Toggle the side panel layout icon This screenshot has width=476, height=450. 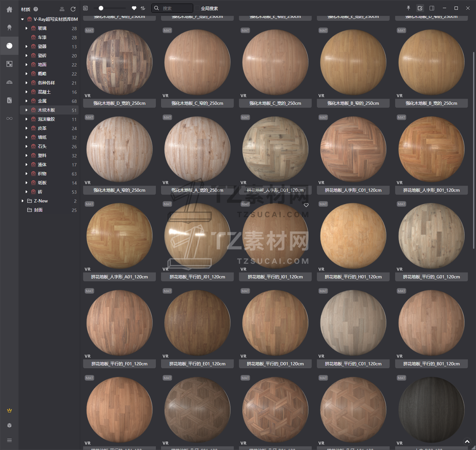[x=432, y=8]
